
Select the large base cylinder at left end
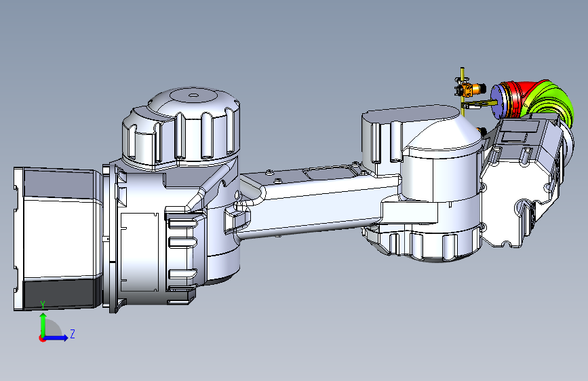pyautogui.click(x=58, y=239)
